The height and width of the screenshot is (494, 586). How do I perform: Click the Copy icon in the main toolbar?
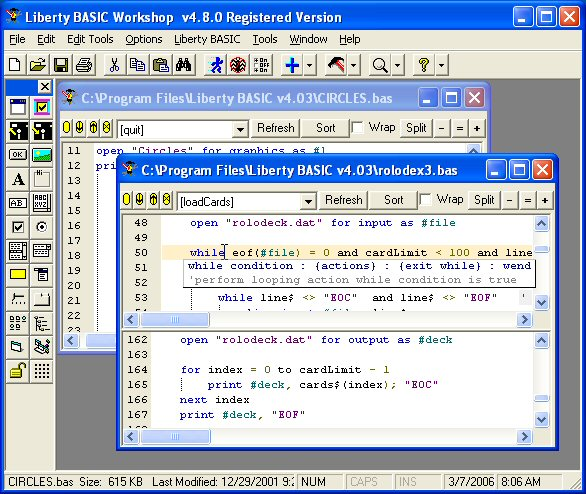pos(138,65)
